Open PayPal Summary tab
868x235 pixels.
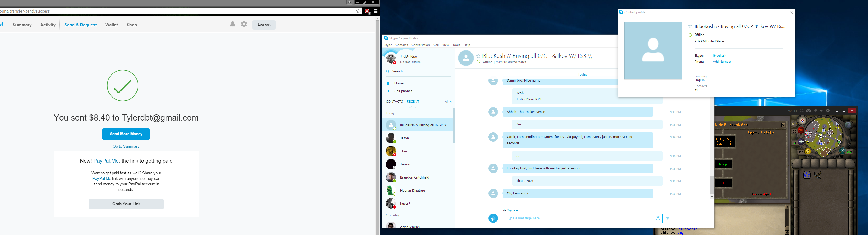[22, 25]
